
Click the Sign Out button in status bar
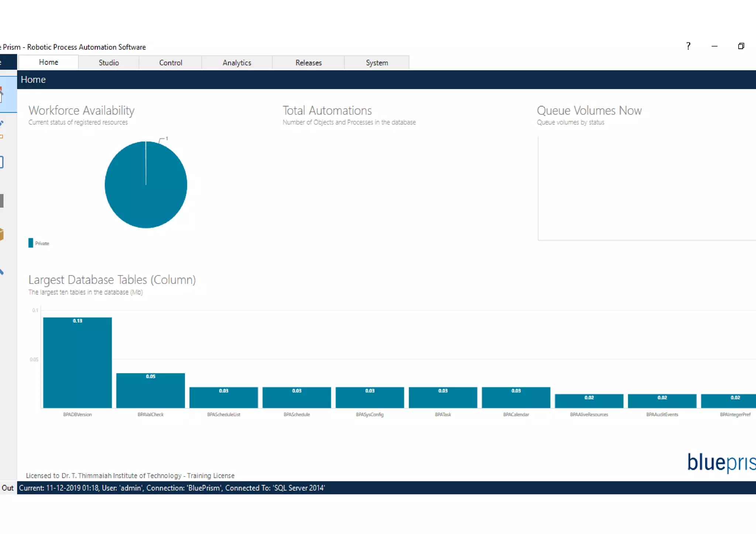pyautogui.click(x=7, y=488)
